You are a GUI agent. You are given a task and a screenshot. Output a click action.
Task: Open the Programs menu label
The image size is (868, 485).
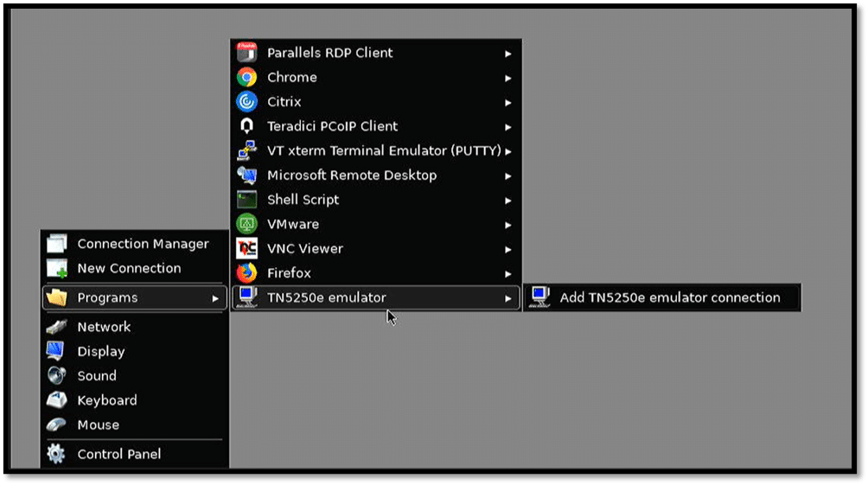pos(107,298)
